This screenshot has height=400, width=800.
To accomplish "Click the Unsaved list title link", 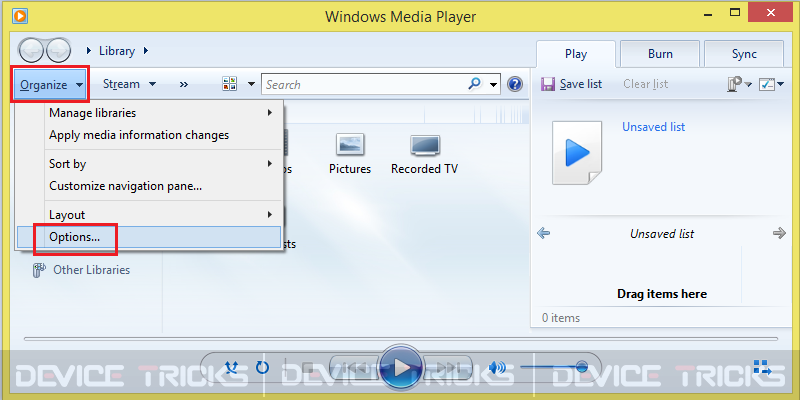I will pyautogui.click(x=653, y=127).
